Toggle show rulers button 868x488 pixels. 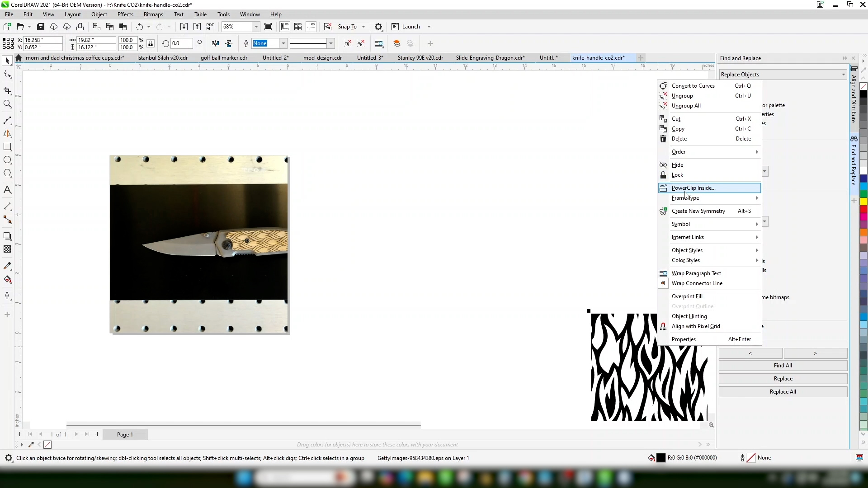pos(285,27)
